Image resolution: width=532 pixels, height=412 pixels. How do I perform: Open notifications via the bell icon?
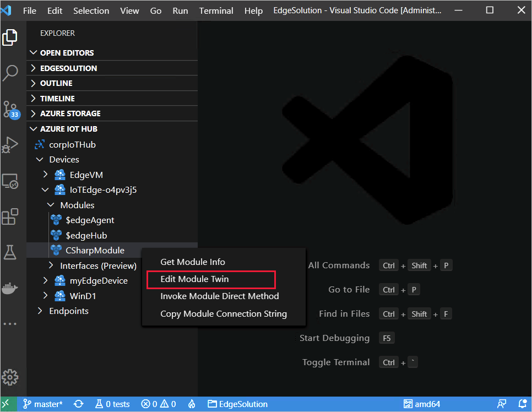tap(524, 404)
